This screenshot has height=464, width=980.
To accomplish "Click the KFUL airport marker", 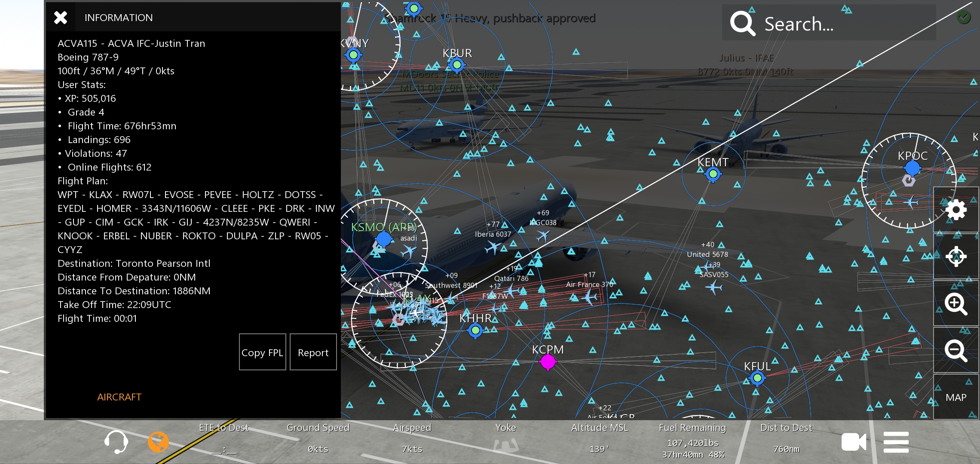I will tap(757, 378).
